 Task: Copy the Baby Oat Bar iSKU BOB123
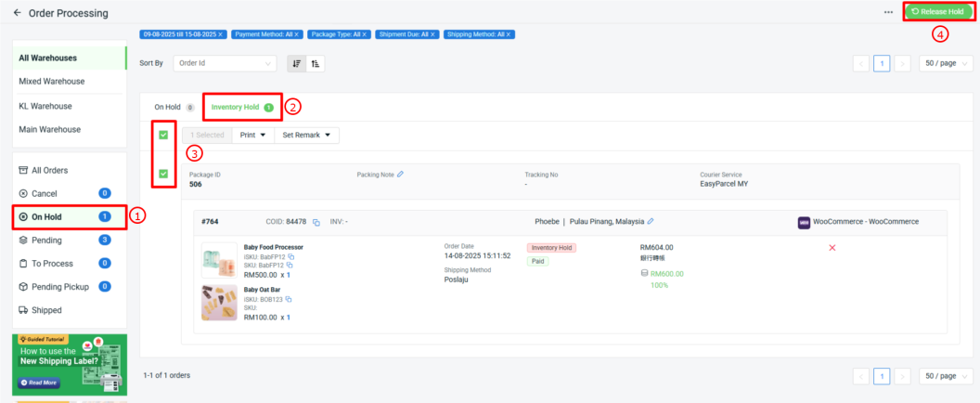290,299
